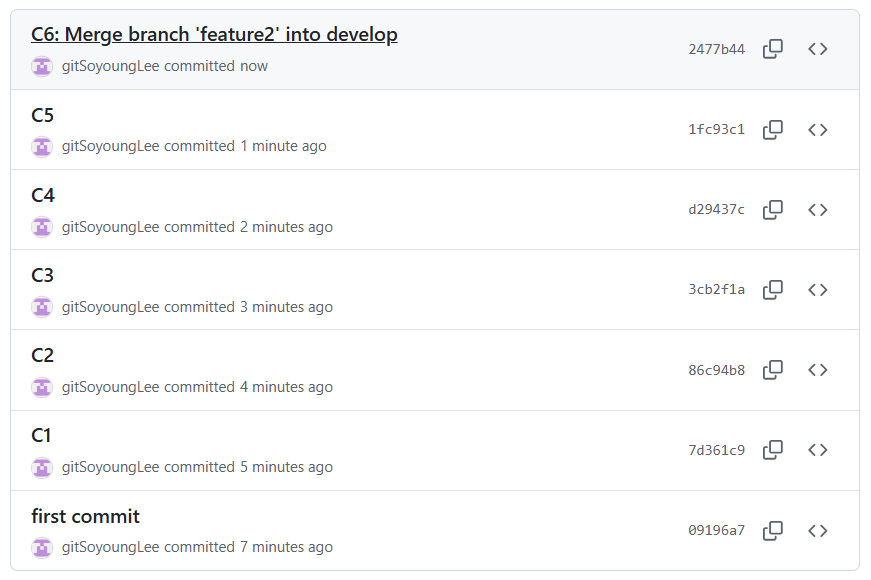Click gitSoyoungLee author name on C3 commit
This screenshot has height=580, width=871.
tap(110, 307)
